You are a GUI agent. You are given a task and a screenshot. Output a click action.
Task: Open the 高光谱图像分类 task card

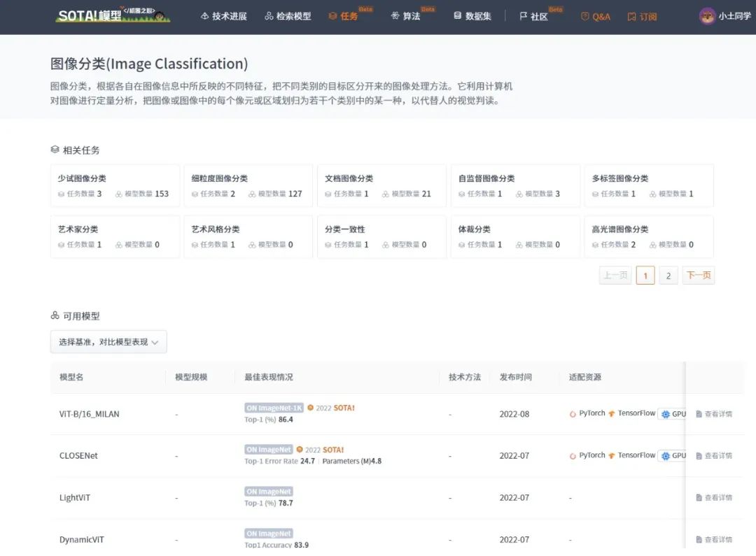pos(649,236)
